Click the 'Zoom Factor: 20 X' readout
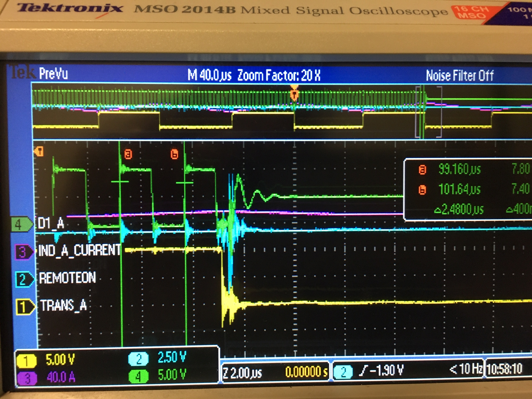This screenshot has width=532, height=399. coord(279,75)
